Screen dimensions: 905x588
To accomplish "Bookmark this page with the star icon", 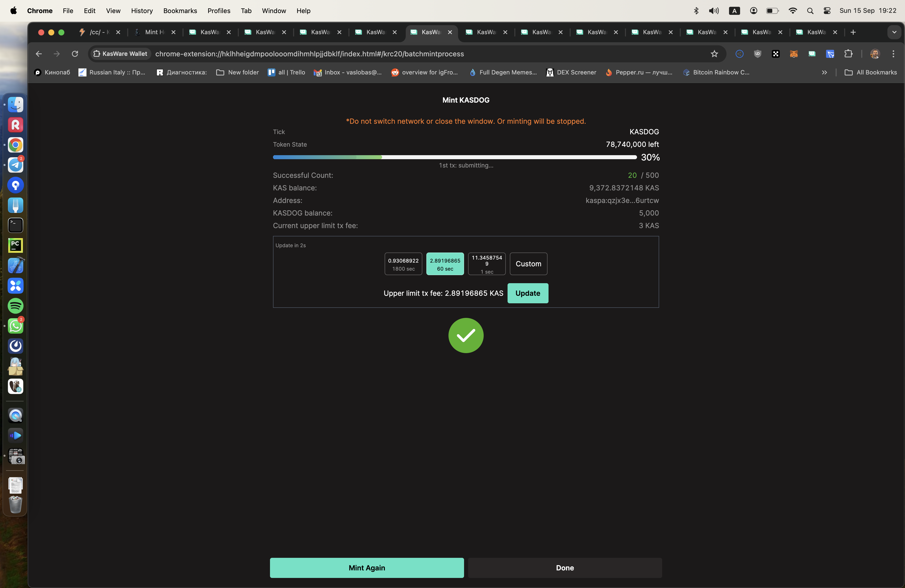I will click(714, 54).
